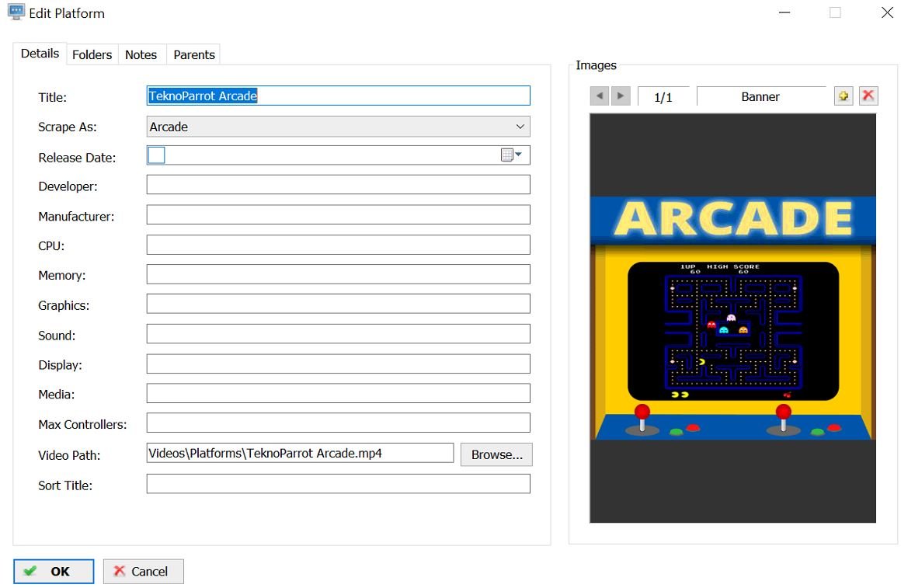This screenshot has height=588, width=901.
Task: Show the previous platform image
Action: pyautogui.click(x=600, y=96)
